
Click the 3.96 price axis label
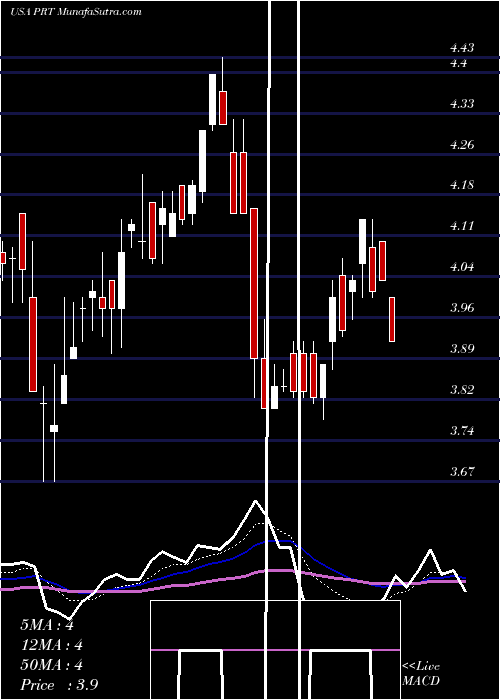462,308
